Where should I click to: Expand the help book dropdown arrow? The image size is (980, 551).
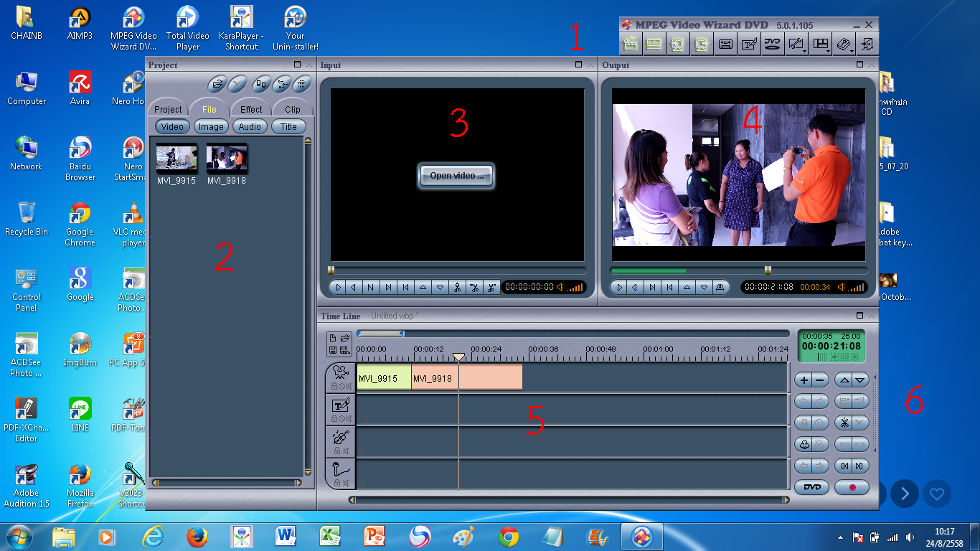[852, 51]
